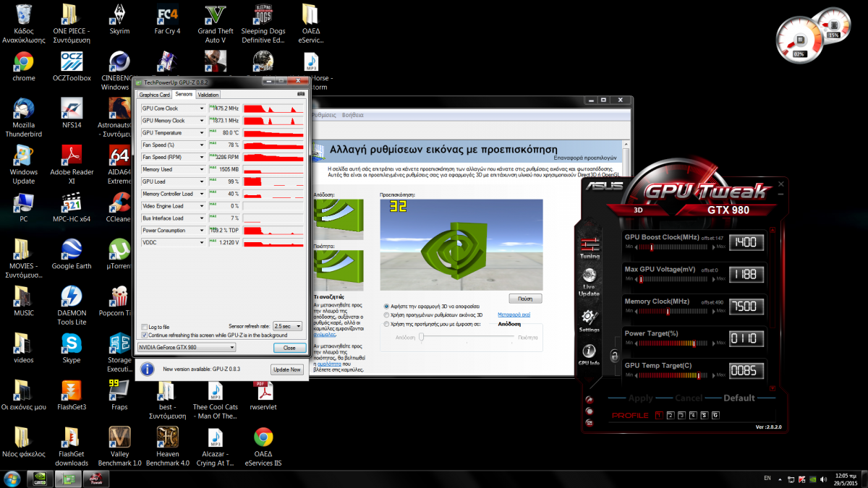Viewport: 868px width, 488px height.
Task: Open GPU Memory Clock sensor dropdown
Action: 201,121
